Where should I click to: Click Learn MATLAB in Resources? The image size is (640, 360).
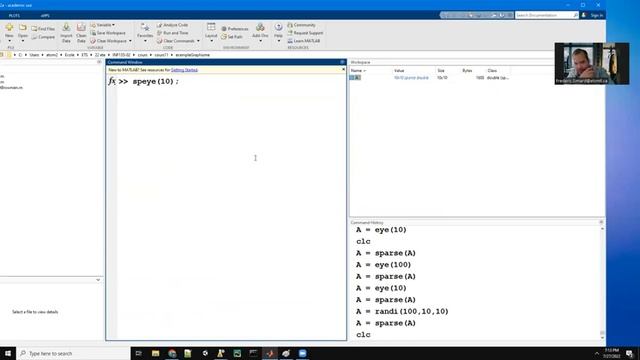304,41
